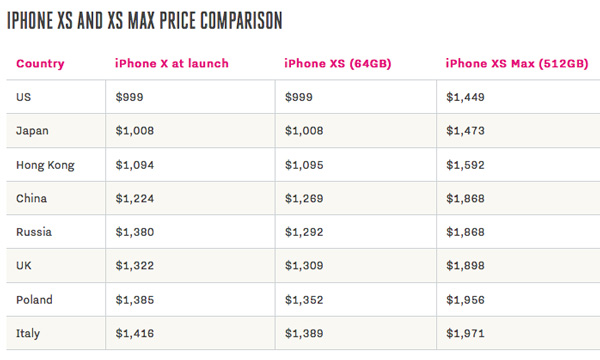Select the UK row label
This screenshot has width=600, height=360.
tap(23, 266)
